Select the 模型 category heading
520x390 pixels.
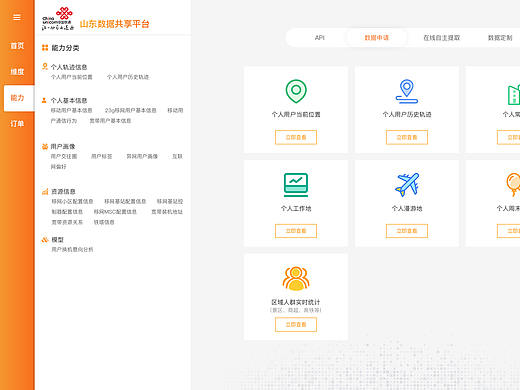[x=57, y=240]
